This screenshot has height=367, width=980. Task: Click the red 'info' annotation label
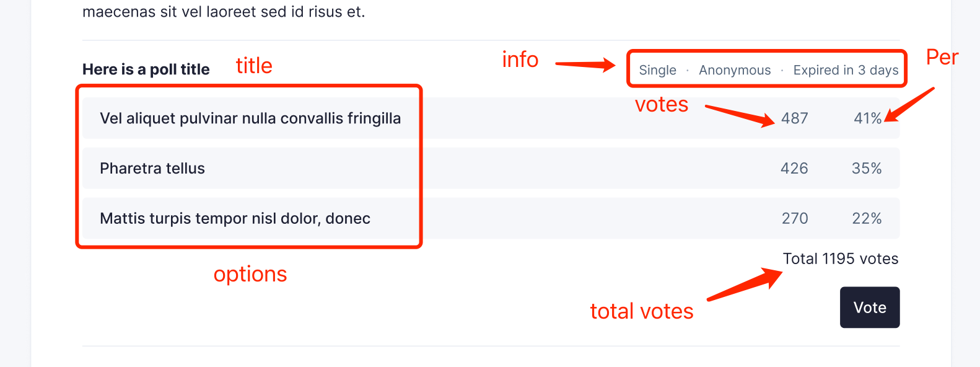tap(520, 60)
